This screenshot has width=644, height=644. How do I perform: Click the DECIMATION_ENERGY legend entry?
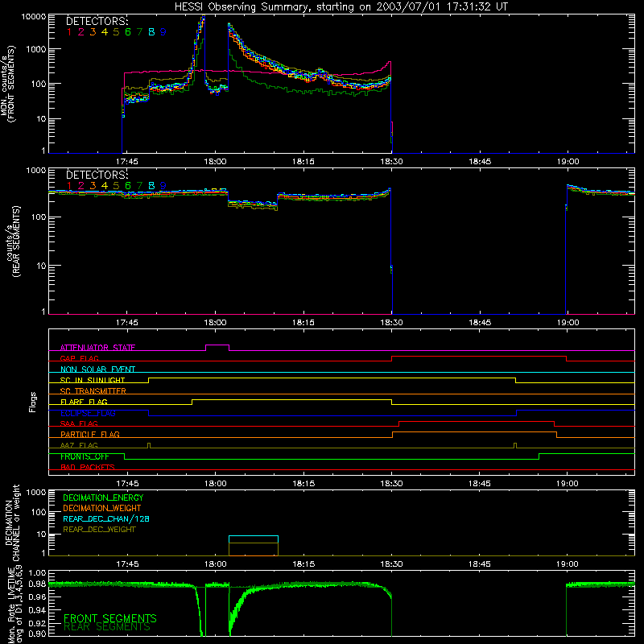pyautogui.click(x=103, y=497)
